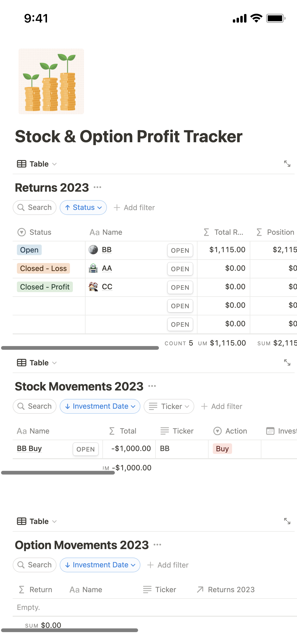Open the BB Buy record via OPEN button
297x644 pixels.
[86, 449]
